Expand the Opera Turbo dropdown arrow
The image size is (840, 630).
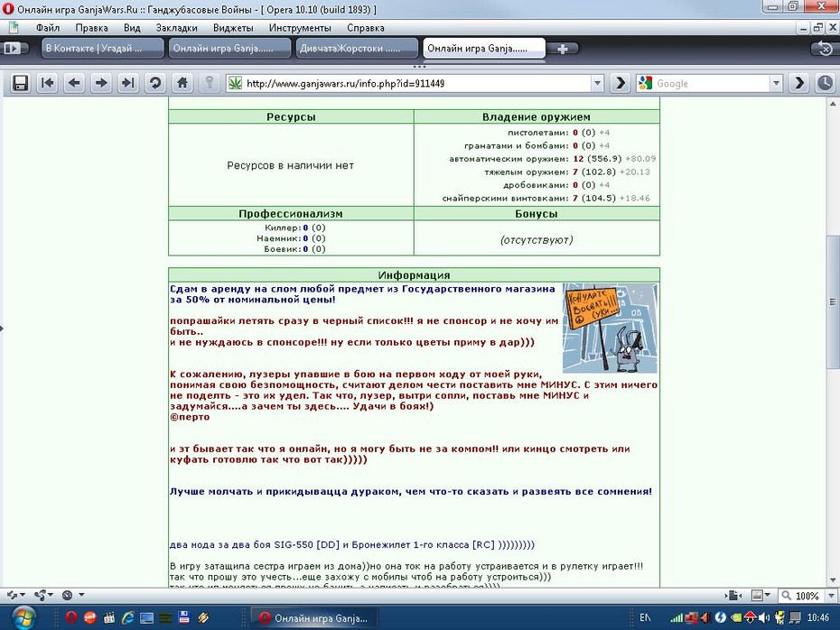(81, 595)
